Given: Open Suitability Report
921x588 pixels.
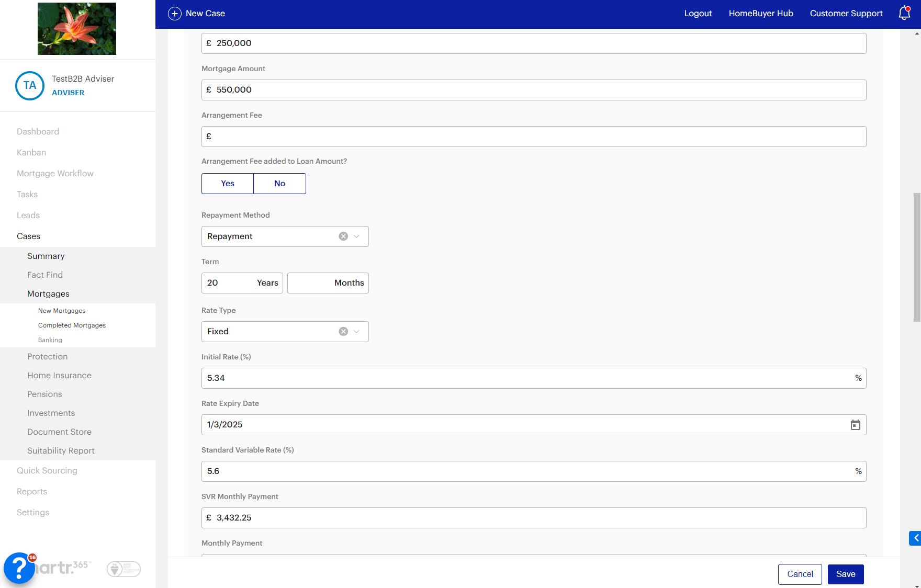Looking at the screenshot, I should click(x=61, y=451).
